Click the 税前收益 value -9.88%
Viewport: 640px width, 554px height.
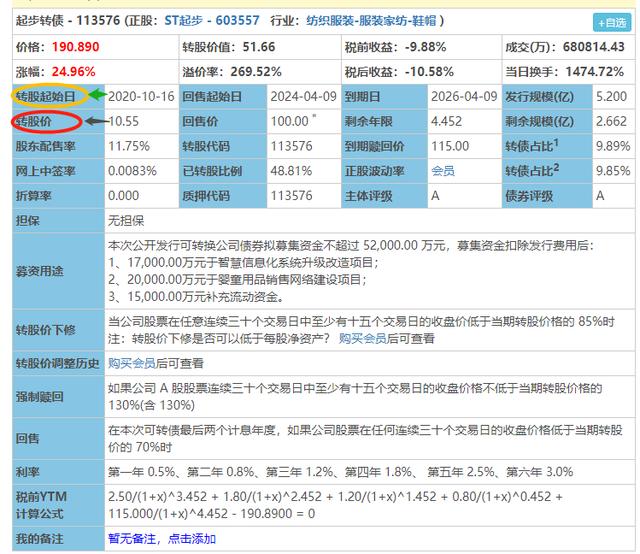[x=425, y=47]
